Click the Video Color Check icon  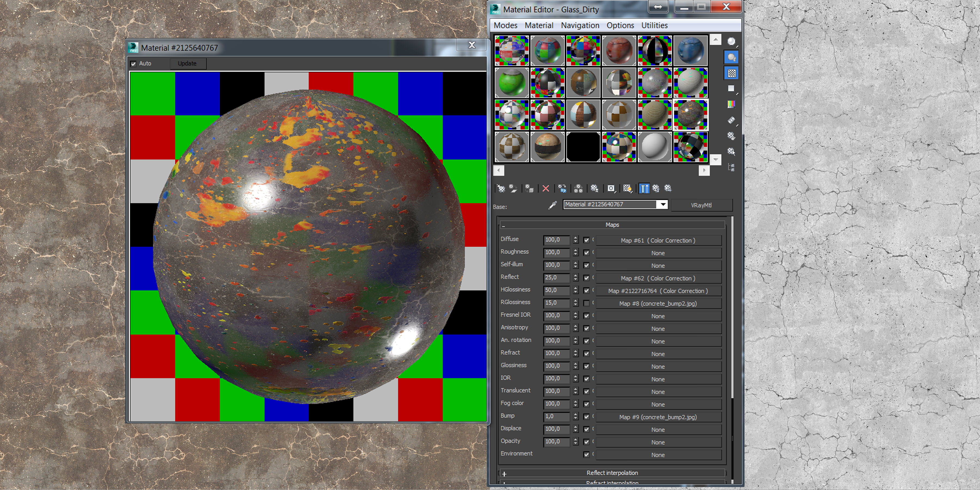coord(731,104)
